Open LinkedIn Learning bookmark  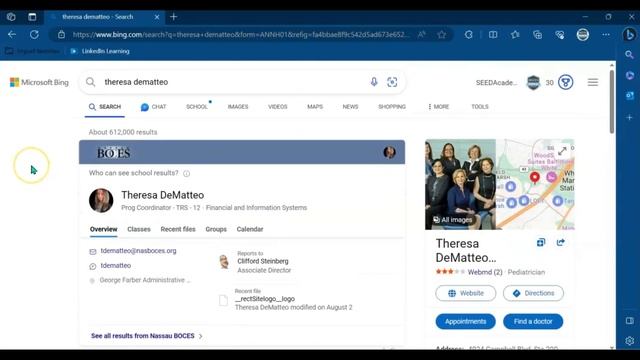[x=100, y=51]
